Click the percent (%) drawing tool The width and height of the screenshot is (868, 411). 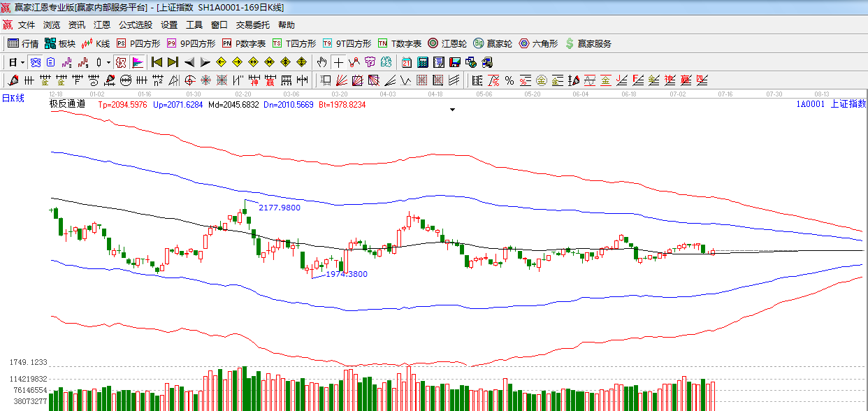pos(509,80)
